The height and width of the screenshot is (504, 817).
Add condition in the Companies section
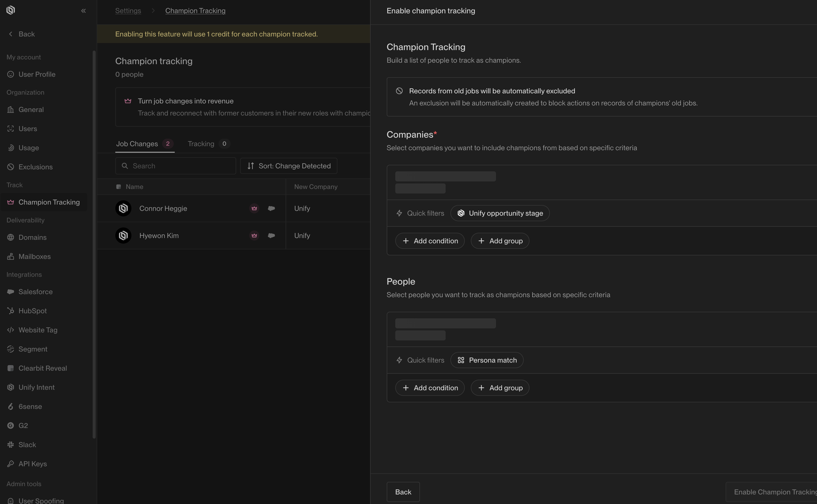pos(430,241)
